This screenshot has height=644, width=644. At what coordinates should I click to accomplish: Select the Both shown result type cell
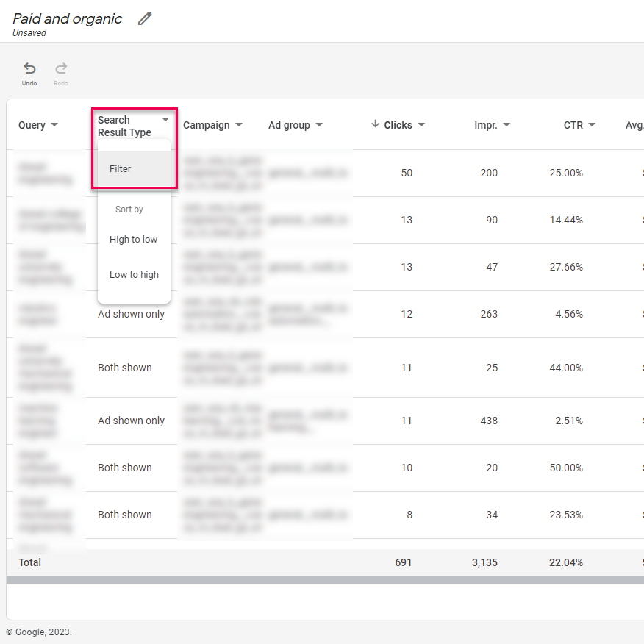[x=124, y=368]
